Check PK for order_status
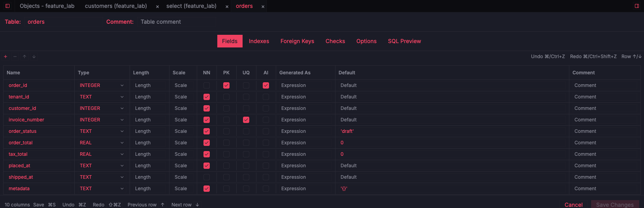Image resolution: width=644 pixels, height=208 pixels. coord(226,131)
